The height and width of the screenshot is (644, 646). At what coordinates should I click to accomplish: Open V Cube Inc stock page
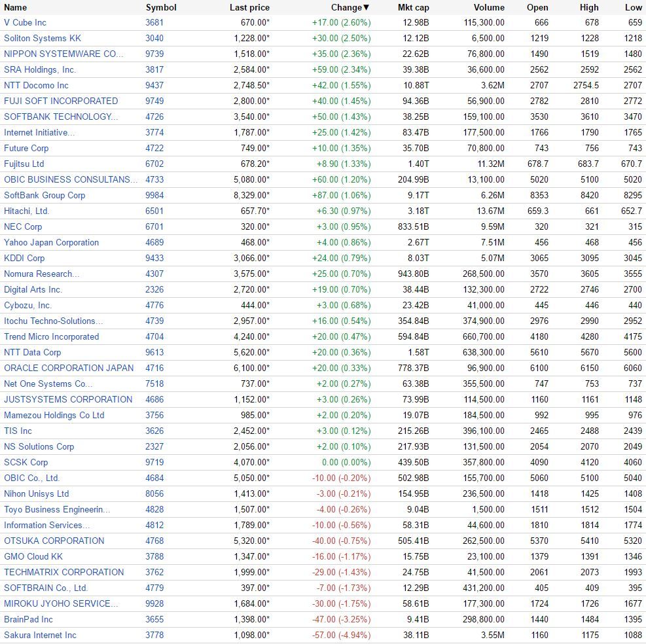(25, 23)
